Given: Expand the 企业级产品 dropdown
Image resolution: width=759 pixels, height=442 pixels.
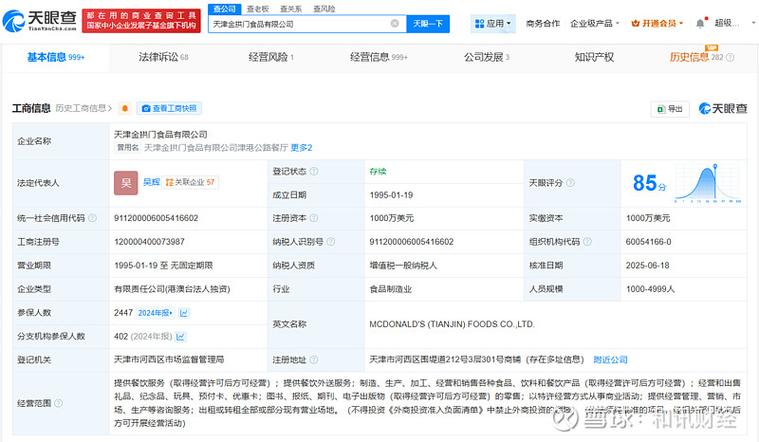Looking at the screenshot, I should pyautogui.click(x=594, y=23).
